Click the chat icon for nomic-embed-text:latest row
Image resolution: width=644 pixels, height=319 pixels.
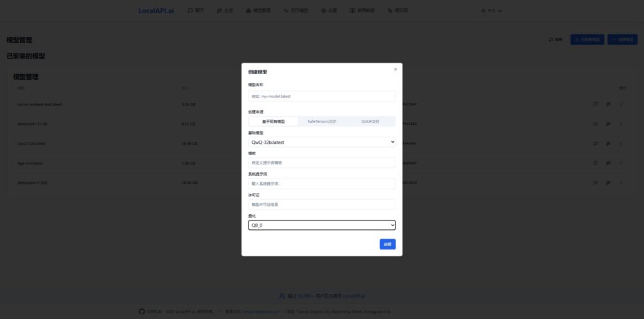(596, 104)
